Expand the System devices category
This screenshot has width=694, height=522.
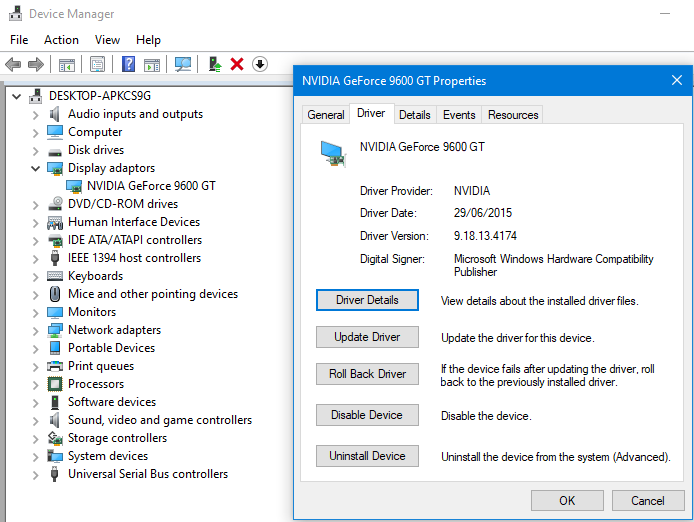click(x=35, y=456)
